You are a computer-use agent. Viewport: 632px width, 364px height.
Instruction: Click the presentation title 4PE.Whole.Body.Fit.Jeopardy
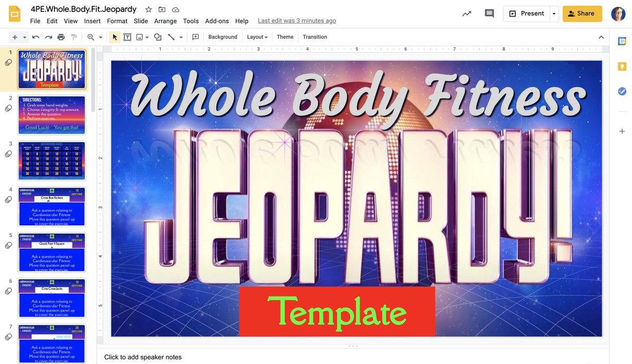84,9
